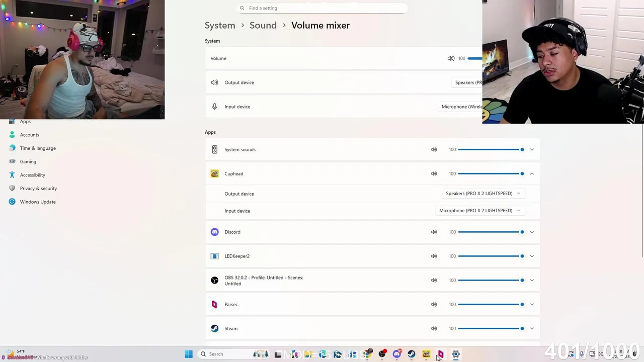Image resolution: width=644 pixels, height=362 pixels.
Task: Expand the LEDKeeper2 row
Action: [x=532, y=256]
